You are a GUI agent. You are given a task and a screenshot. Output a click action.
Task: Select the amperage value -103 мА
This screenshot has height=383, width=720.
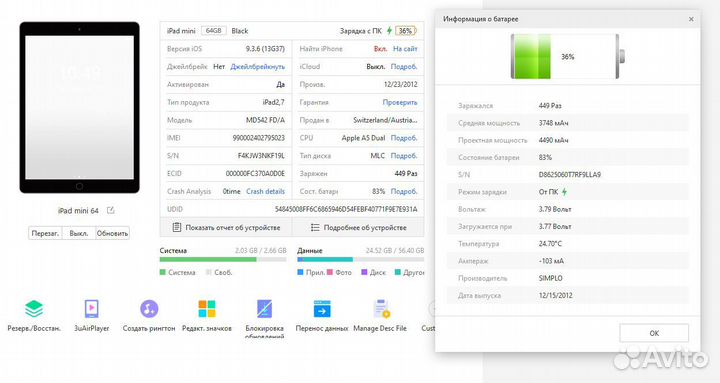pyautogui.click(x=551, y=261)
